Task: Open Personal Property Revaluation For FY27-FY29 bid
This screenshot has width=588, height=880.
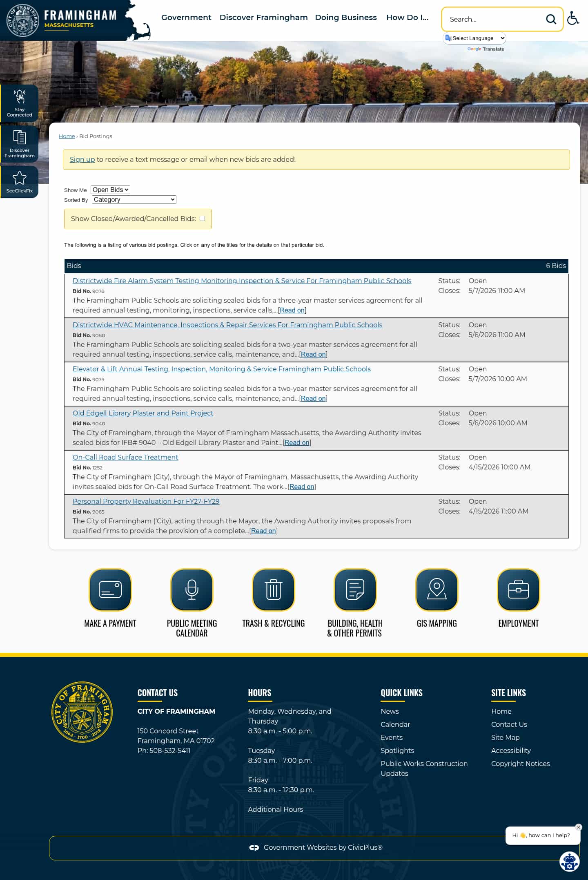Action: (x=146, y=501)
